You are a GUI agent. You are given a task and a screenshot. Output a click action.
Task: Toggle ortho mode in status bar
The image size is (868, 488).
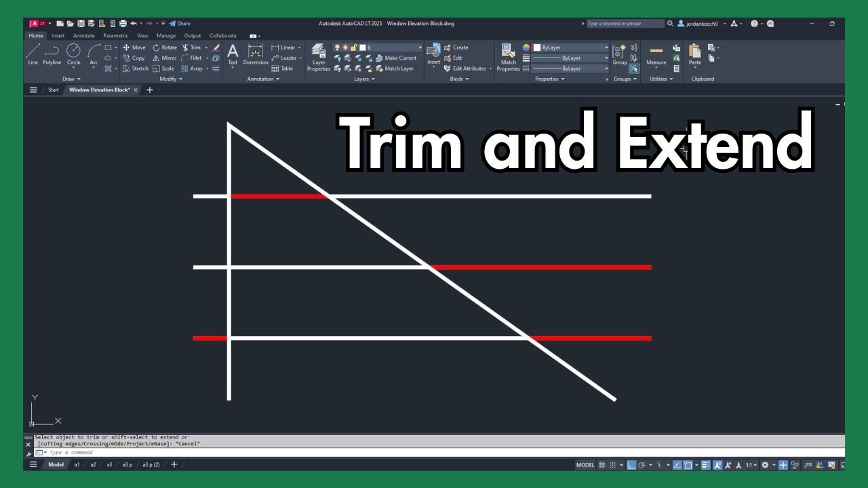click(631, 465)
